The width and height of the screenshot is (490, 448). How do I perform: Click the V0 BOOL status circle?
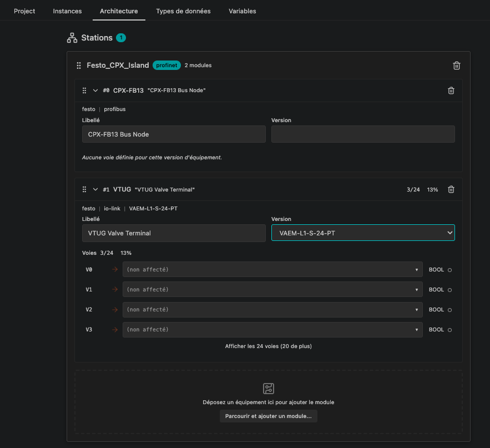click(x=449, y=270)
